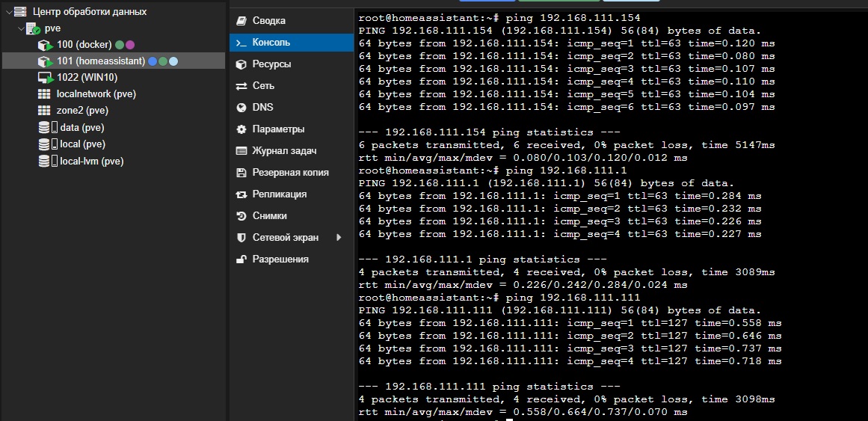Click the Resources (Ресурсы) cube icon

(241, 64)
